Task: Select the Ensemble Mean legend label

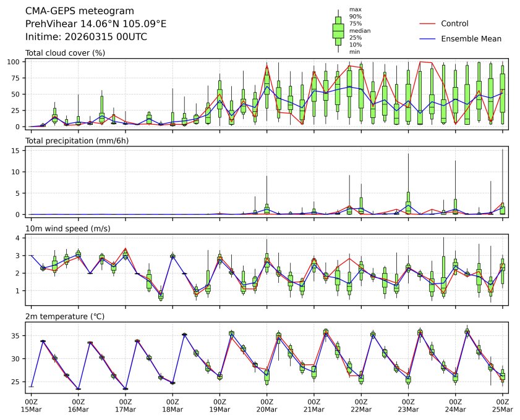Action: pyautogui.click(x=471, y=38)
